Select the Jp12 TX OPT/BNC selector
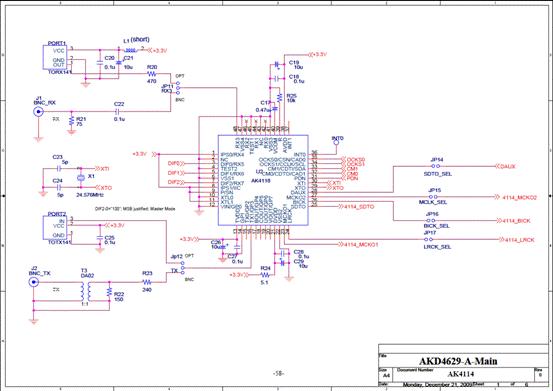This screenshot has height=391, width=553. [x=182, y=268]
